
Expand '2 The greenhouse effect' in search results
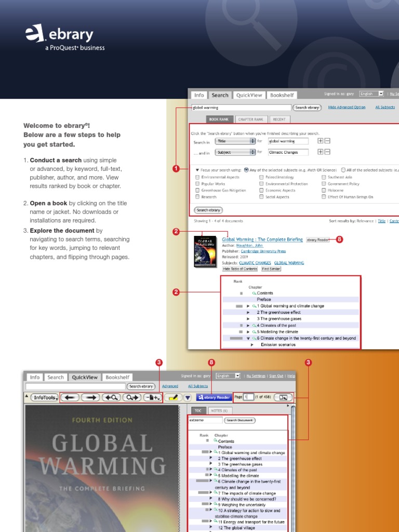248,312
